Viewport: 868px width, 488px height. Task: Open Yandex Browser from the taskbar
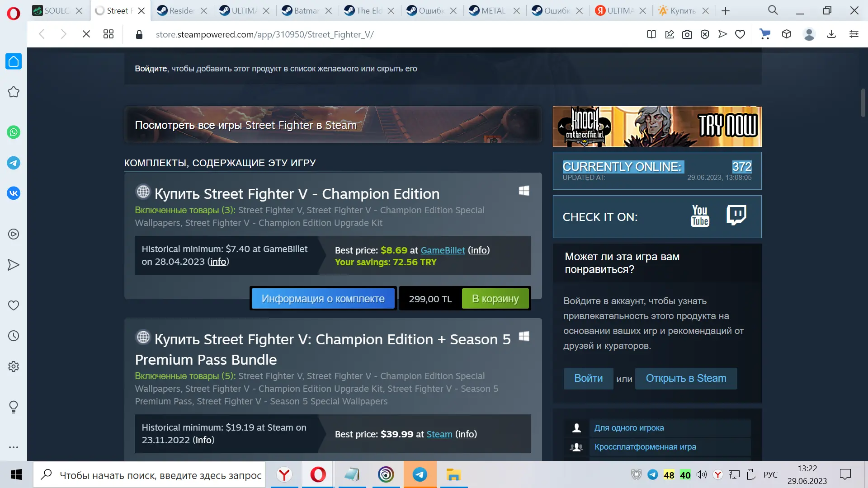tap(284, 475)
